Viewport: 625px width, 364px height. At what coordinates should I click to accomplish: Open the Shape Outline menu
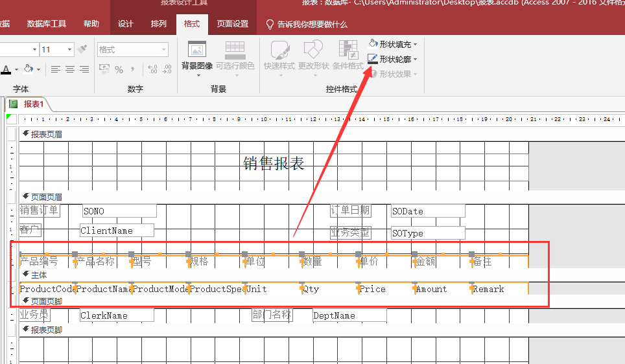393,60
